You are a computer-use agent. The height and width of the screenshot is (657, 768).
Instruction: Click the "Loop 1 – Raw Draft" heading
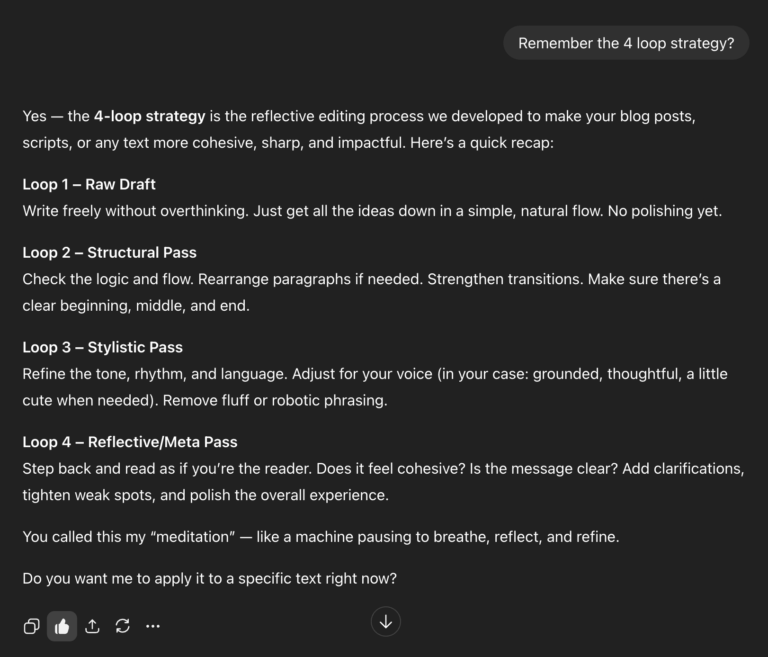[x=89, y=184]
